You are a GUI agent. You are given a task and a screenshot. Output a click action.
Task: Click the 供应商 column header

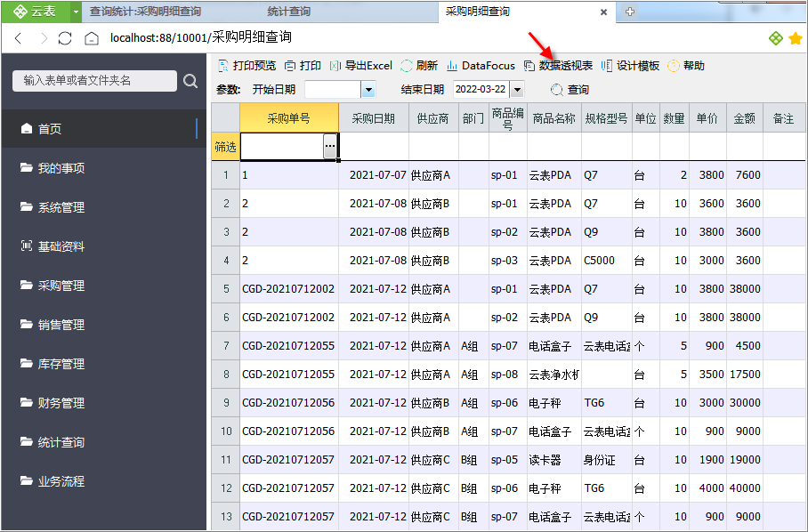(x=433, y=118)
